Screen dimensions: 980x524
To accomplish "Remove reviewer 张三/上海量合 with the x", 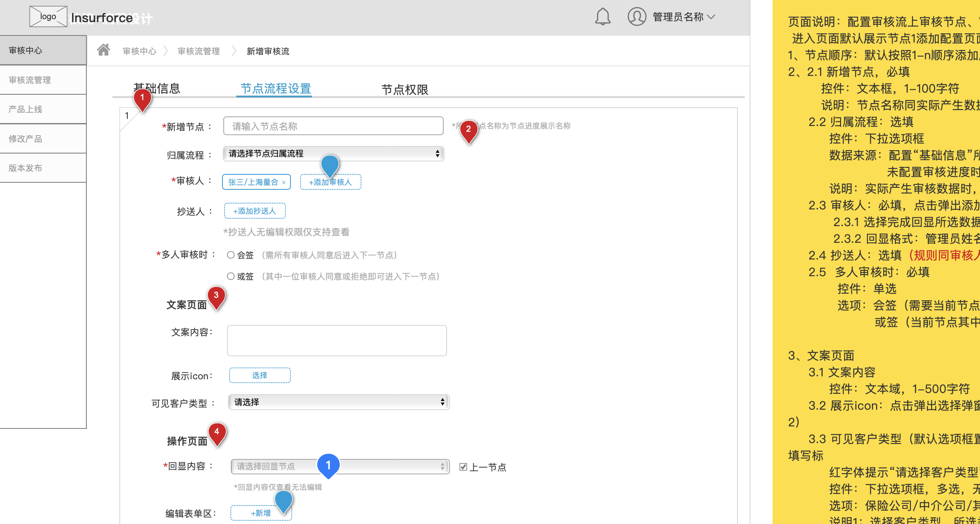I will pos(284,182).
